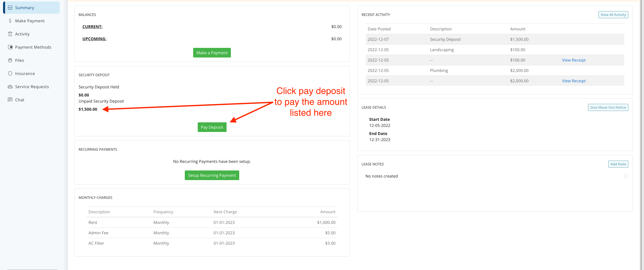Screen dimensions: 644x270
Task: Select the Make Payment dollar icon
Action: (x=10, y=21)
